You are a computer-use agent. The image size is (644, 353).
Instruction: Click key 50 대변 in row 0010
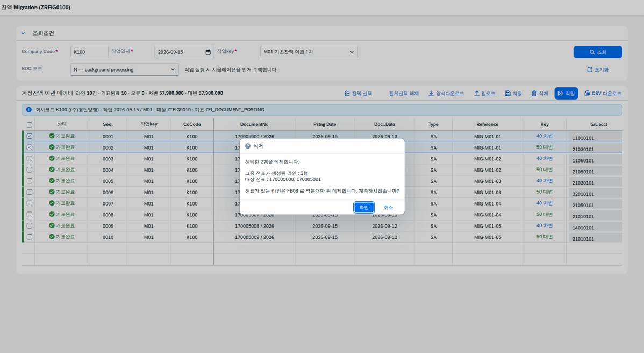544,237
